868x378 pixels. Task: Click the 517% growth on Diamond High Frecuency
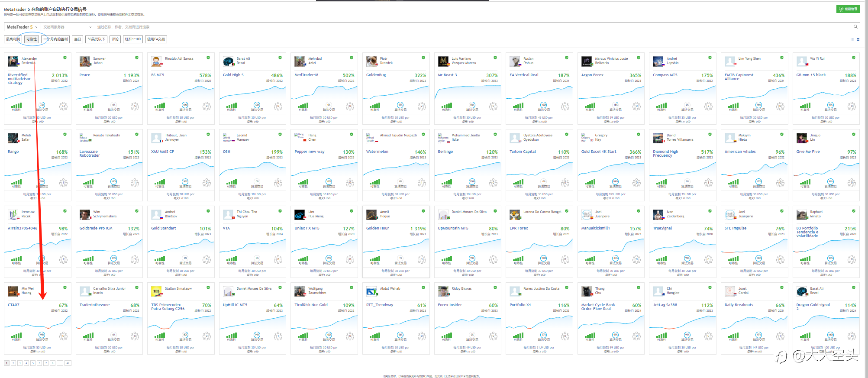707,152
